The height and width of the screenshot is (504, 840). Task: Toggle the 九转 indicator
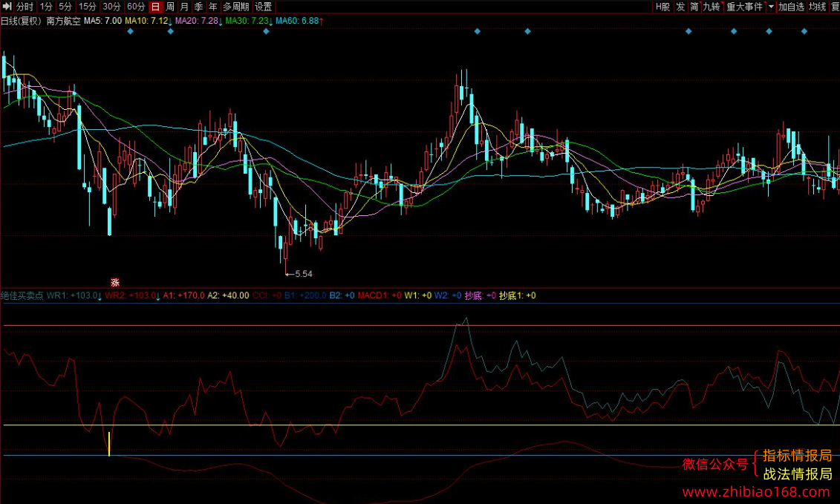(712, 7)
